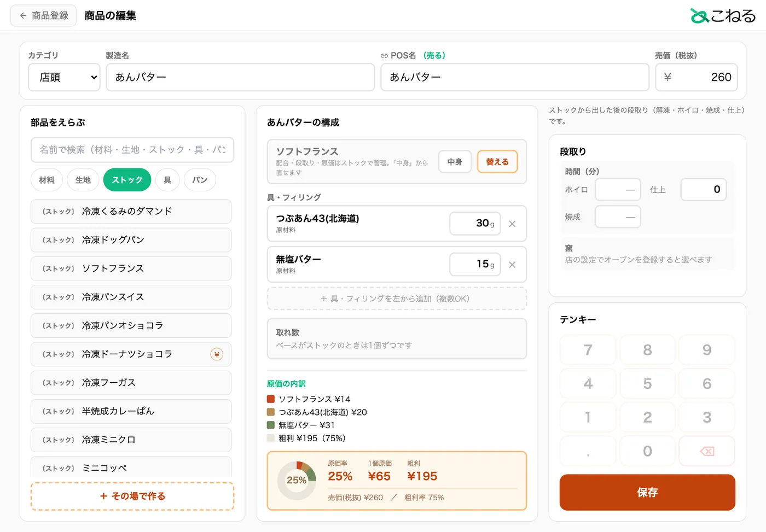766x532 pixels.
Task: Click the 替える button
Action: pos(497,162)
